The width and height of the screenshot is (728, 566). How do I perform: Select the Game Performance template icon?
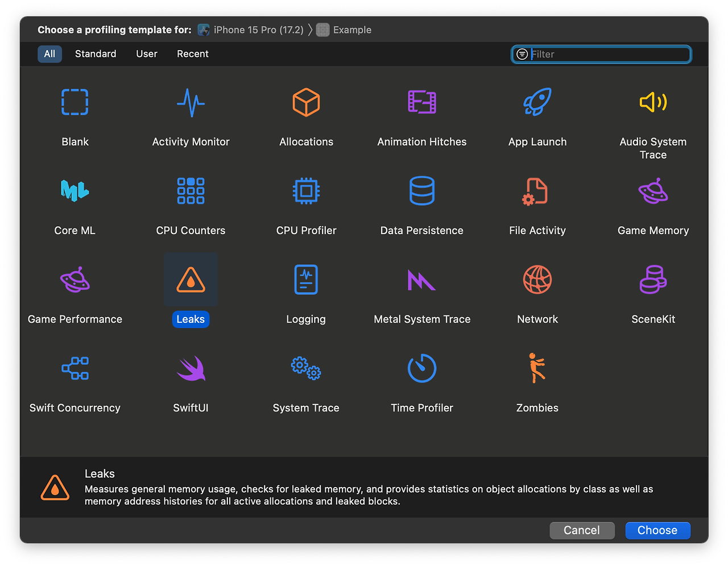pos(75,280)
